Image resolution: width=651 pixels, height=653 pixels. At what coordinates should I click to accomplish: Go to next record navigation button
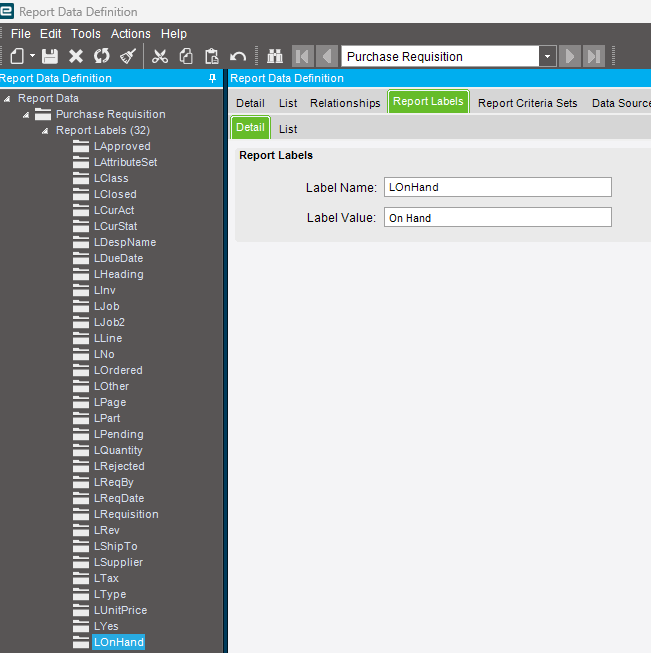click(x=570, y=56)
